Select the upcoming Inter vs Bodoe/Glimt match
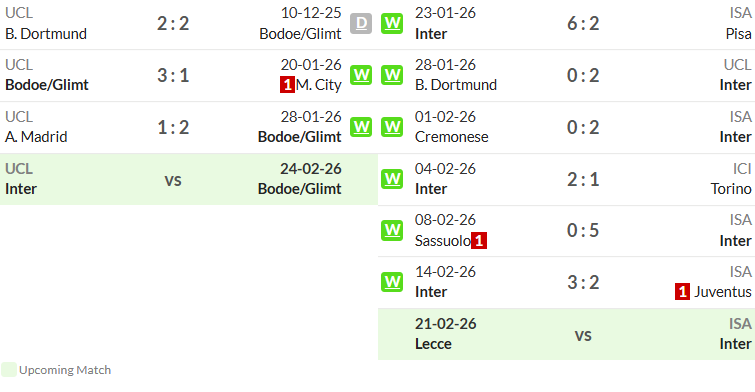Viewport: 755px width, 392px height. click(x=189, y=179)
